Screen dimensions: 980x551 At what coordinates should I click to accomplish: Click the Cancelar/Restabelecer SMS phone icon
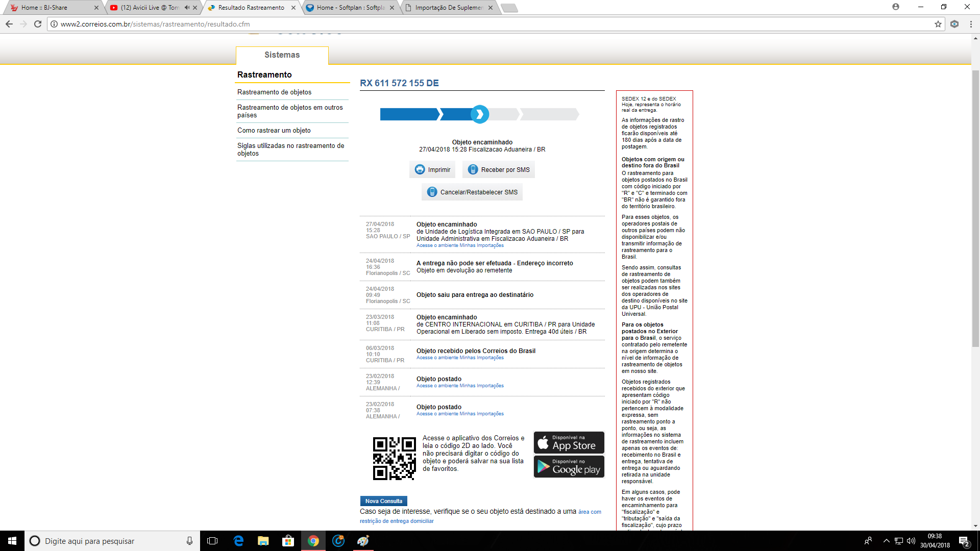pos(432,192)
